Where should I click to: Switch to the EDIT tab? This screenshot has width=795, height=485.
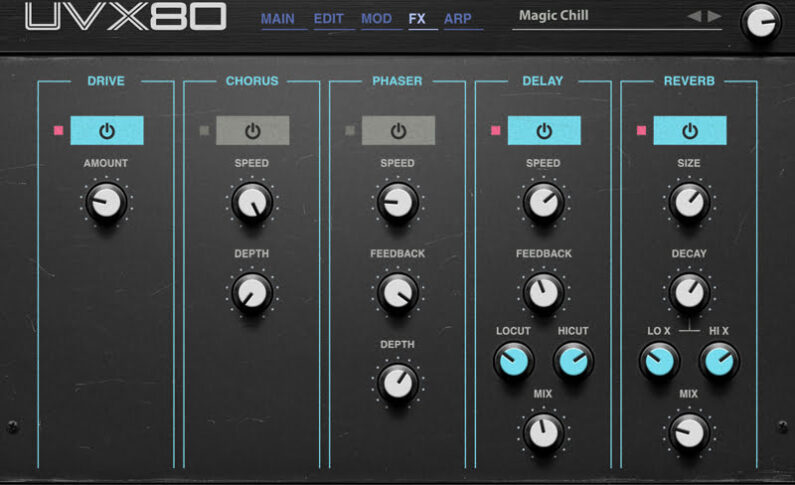point(329,19)
